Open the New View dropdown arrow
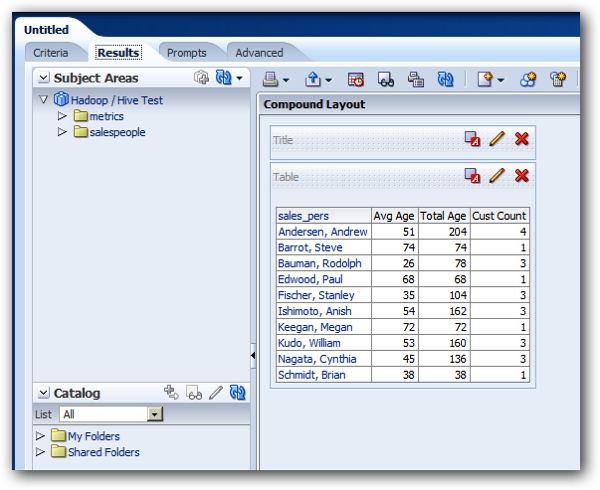600x490 pixels. click(x=501, y=80)
